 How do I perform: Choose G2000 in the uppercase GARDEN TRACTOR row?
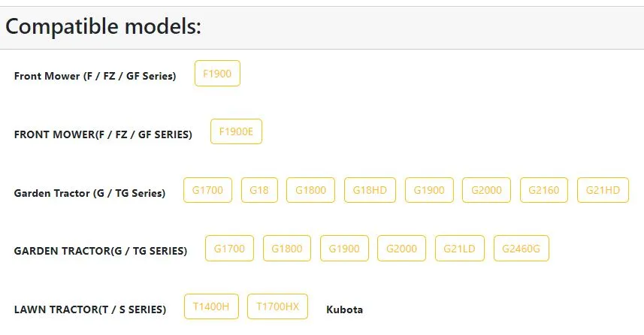tap(402, 249)
